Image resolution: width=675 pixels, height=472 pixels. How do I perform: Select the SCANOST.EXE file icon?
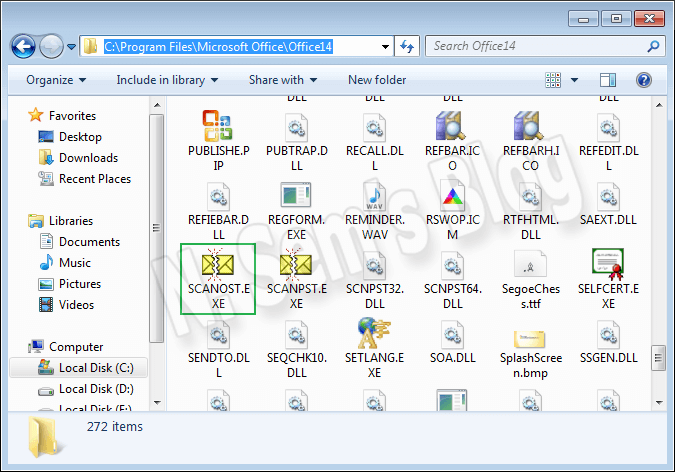(218, 264)
